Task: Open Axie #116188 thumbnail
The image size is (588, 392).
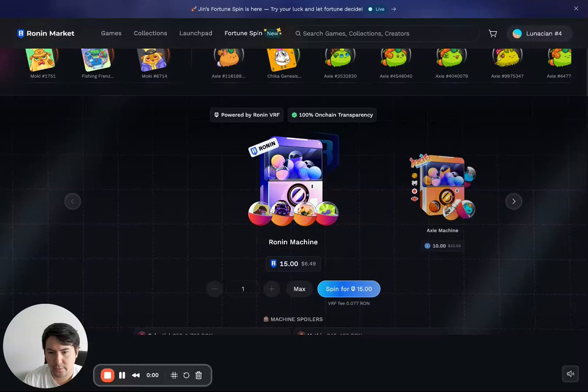Action: click(229, 59)
